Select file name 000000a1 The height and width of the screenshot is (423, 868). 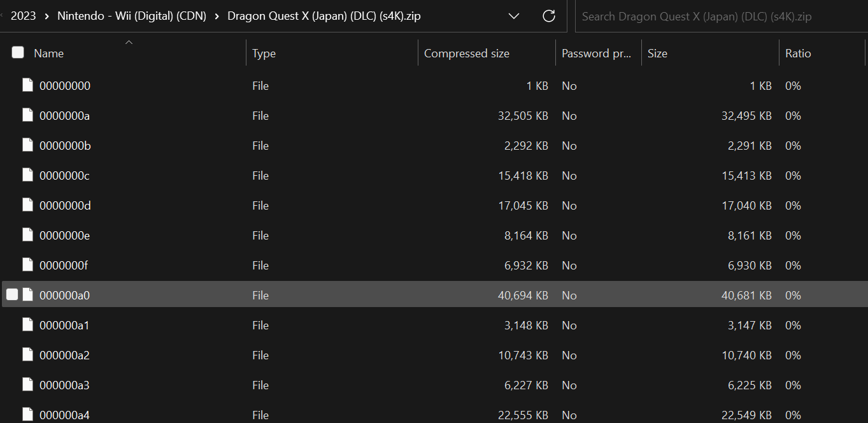click(64, 326)
